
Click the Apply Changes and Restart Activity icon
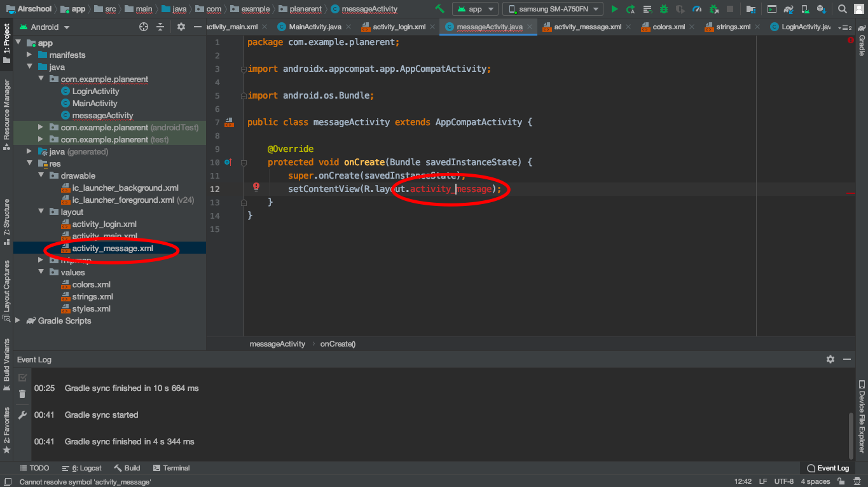631,9
